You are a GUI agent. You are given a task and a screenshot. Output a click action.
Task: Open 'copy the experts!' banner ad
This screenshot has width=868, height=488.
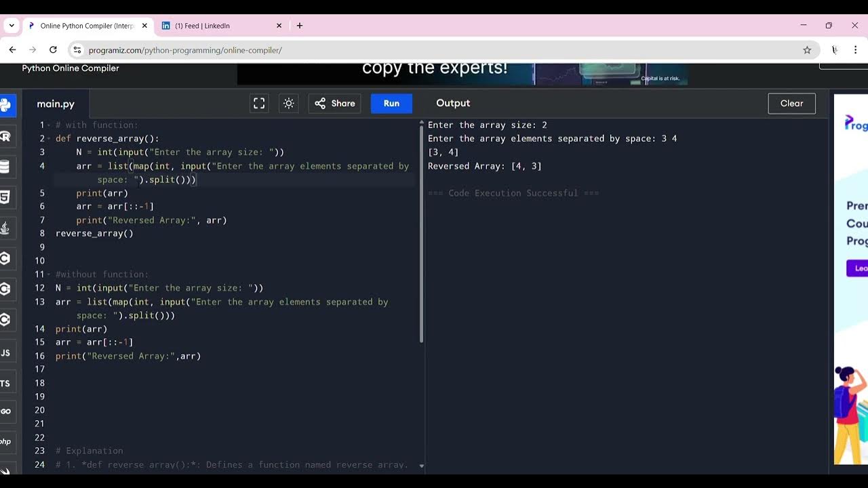pyautogui.click(x=462, y=74)
